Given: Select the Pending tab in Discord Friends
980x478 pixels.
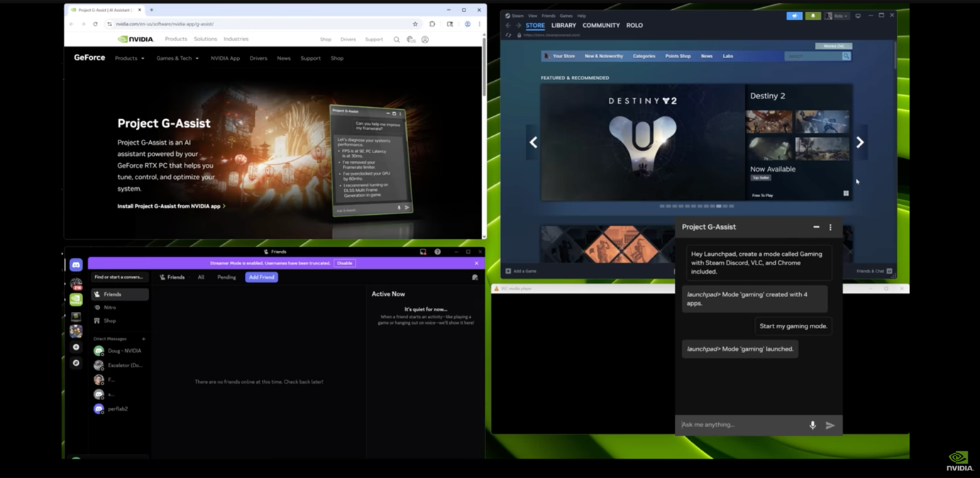Looking at the screenshot, I should (226, 277).
